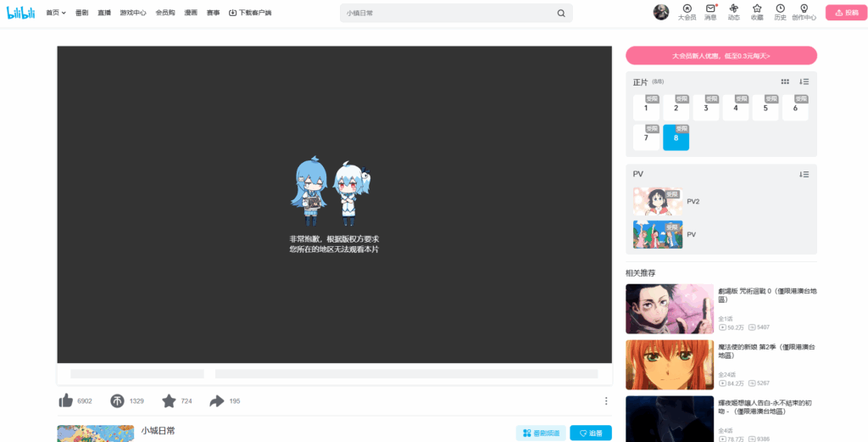This screenshot has width=868, height=442.
Task: Click the search magnifier icon
Action: click(x=561, y=13)
